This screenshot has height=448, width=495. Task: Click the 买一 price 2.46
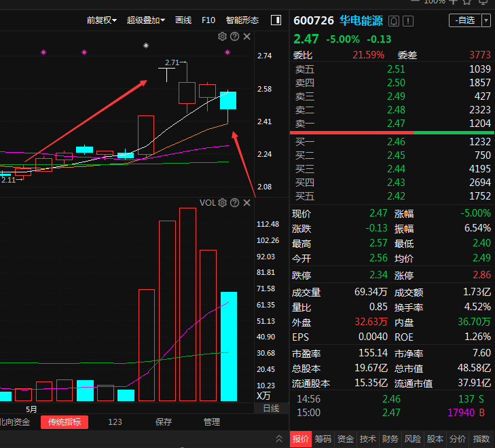click(396, 142)
